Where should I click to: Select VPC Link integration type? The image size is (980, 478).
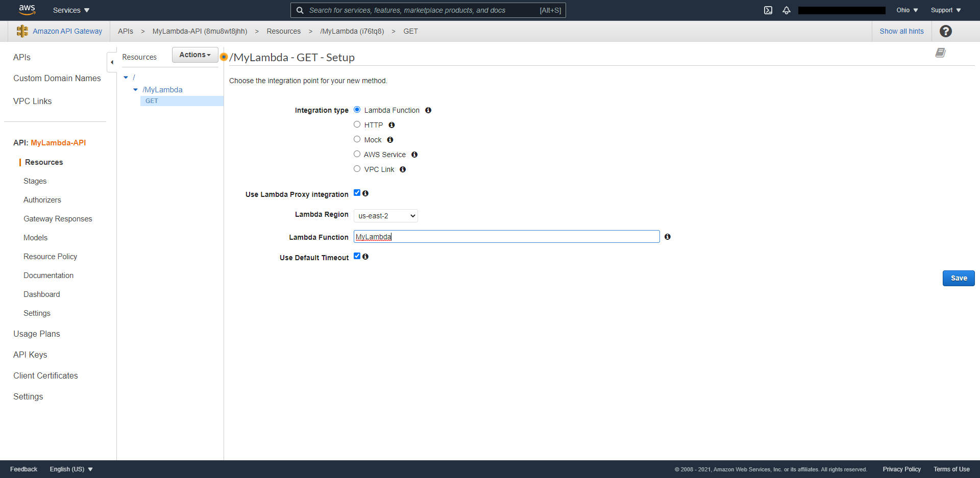[x=357, y=169]
